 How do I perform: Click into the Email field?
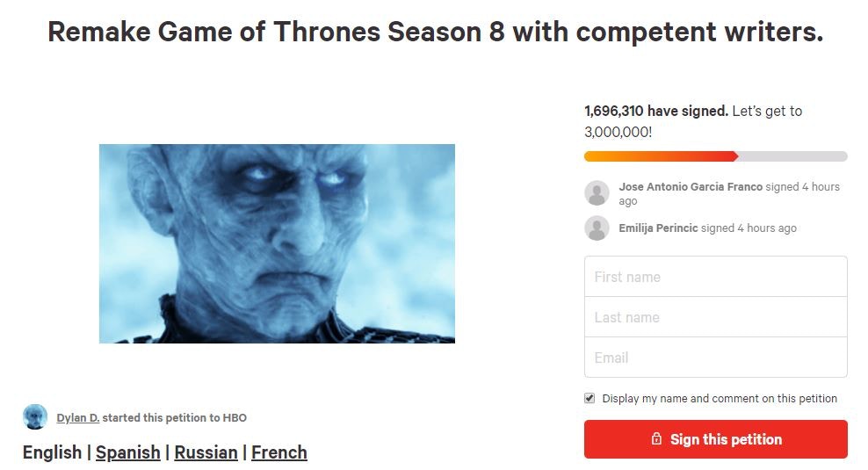point(715,358)
